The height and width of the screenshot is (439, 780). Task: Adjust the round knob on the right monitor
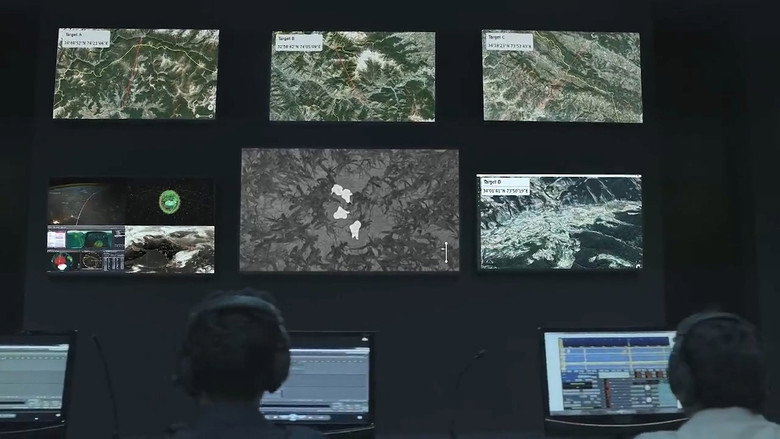point(647,388)
